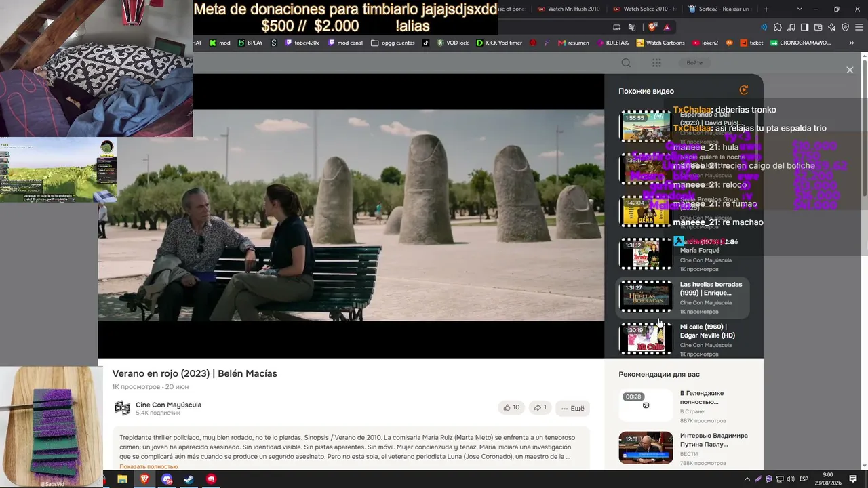Screen dimensions: 868x488
Task: Open Steam from the taskbar
Action: click(189, 479)
